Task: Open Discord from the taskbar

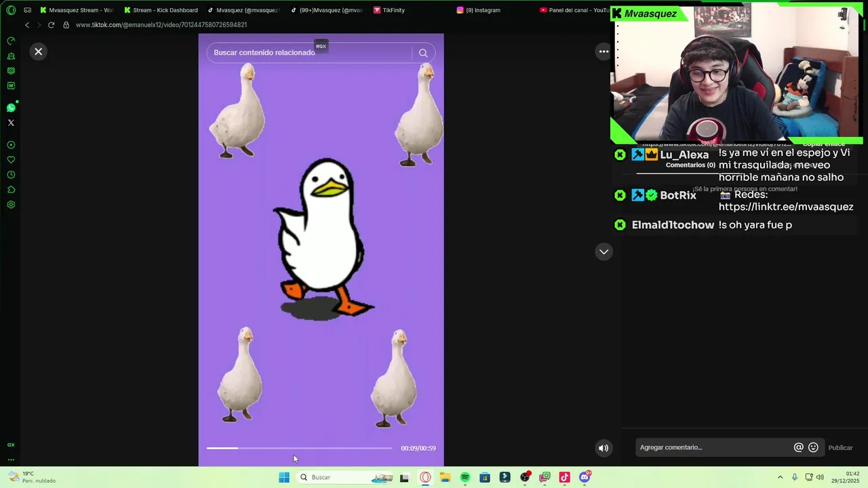Action: coord(585,477)
